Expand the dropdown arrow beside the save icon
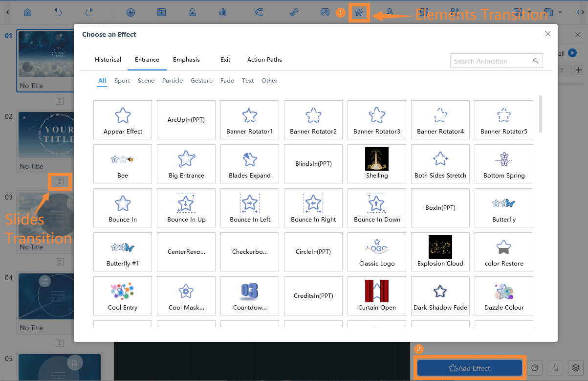The width and height of the screenshot is (588, 381). [560, 12]
